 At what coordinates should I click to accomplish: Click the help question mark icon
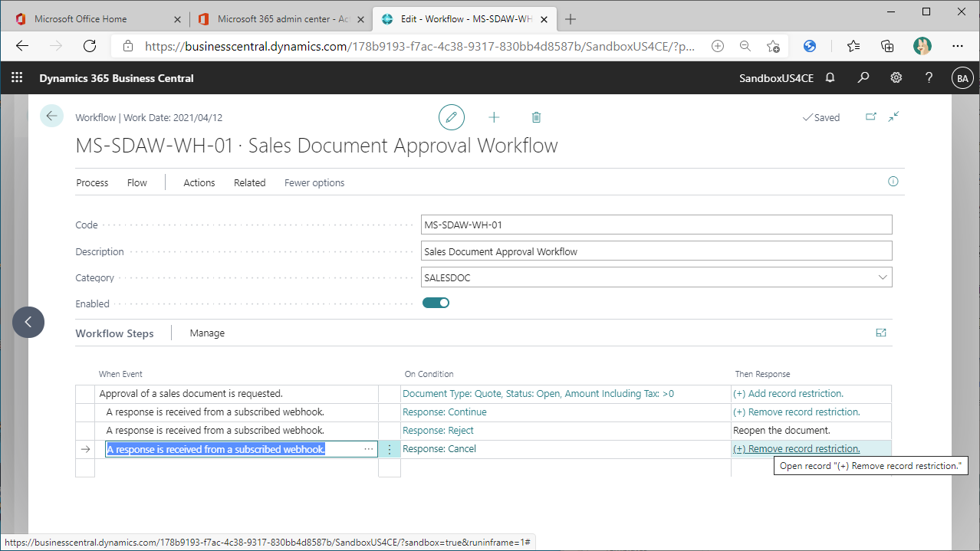pos(929,77)
